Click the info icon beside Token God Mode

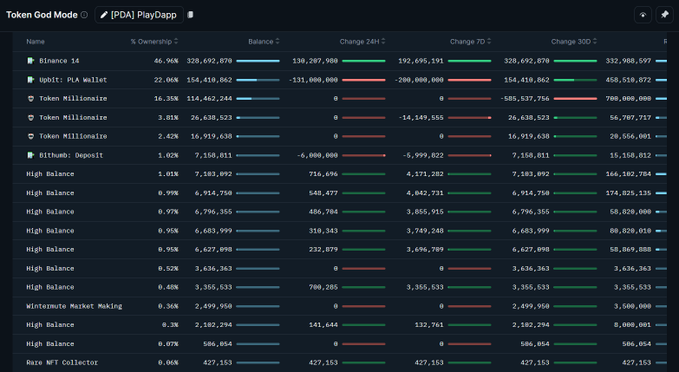click(84, 15)
